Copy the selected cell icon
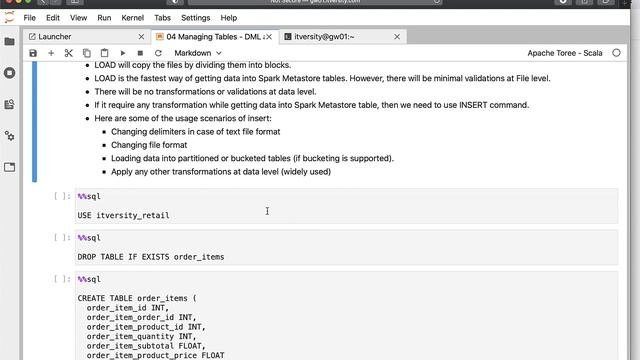The height and width of the screenshot is (360, 640). click(87, 53)
